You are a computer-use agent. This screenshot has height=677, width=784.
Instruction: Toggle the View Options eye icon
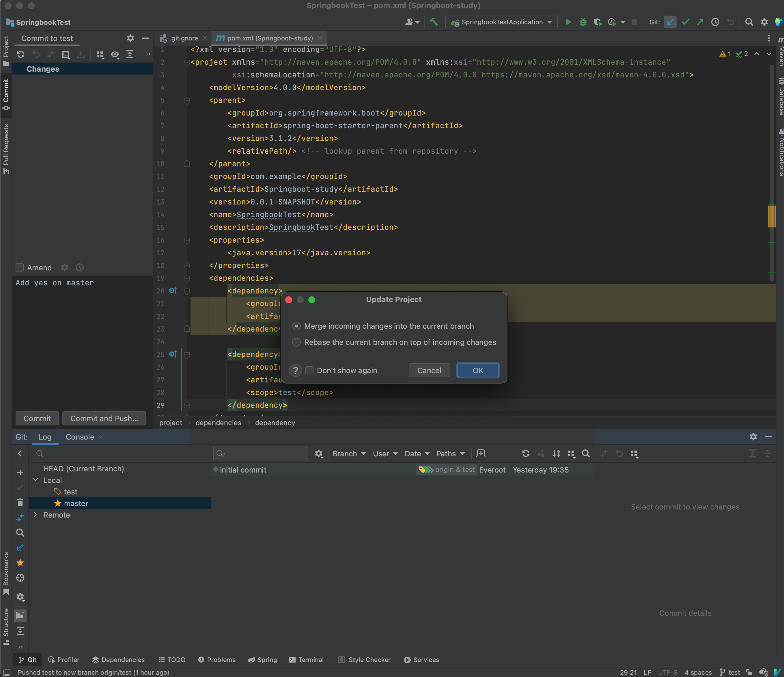[x=115, y=55]
